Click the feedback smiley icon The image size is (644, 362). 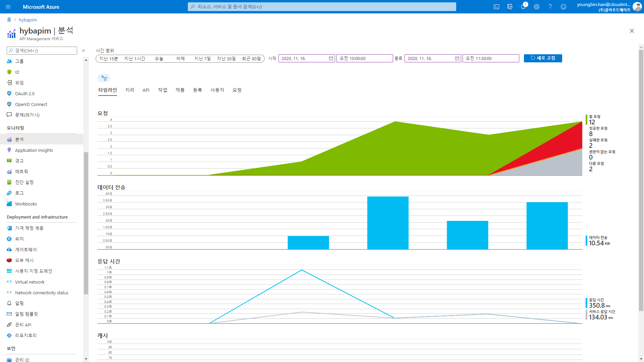click(x=563, y=7)
